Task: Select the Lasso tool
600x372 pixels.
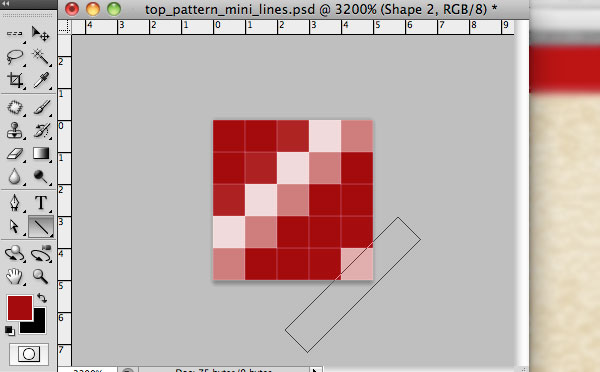Action: 15,57
